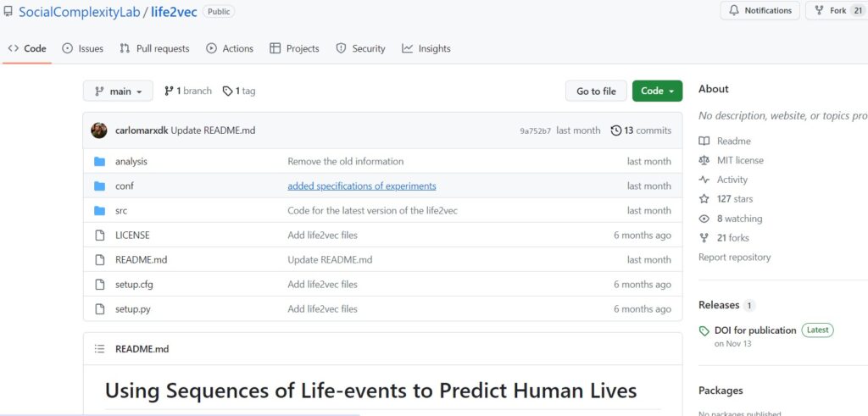This screenshot has height=416, width=868.
Task: Open the README table of contents icon
Action: 99,348
